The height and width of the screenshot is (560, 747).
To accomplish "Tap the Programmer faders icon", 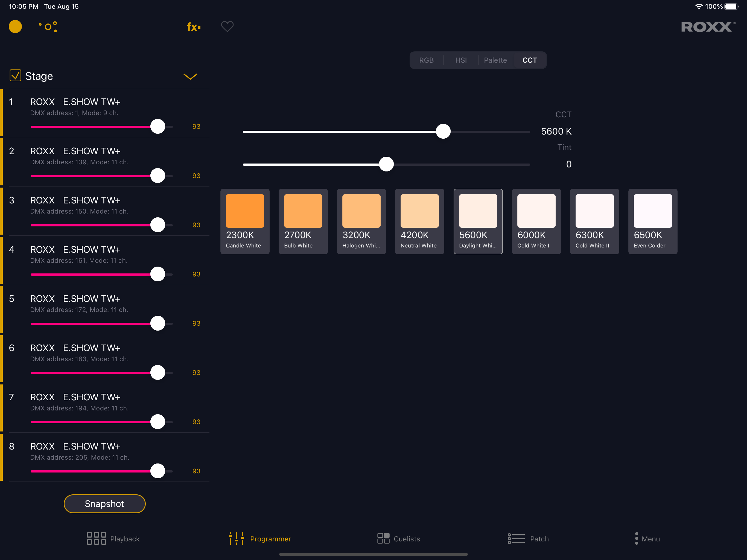I will (x=237, y=538).
